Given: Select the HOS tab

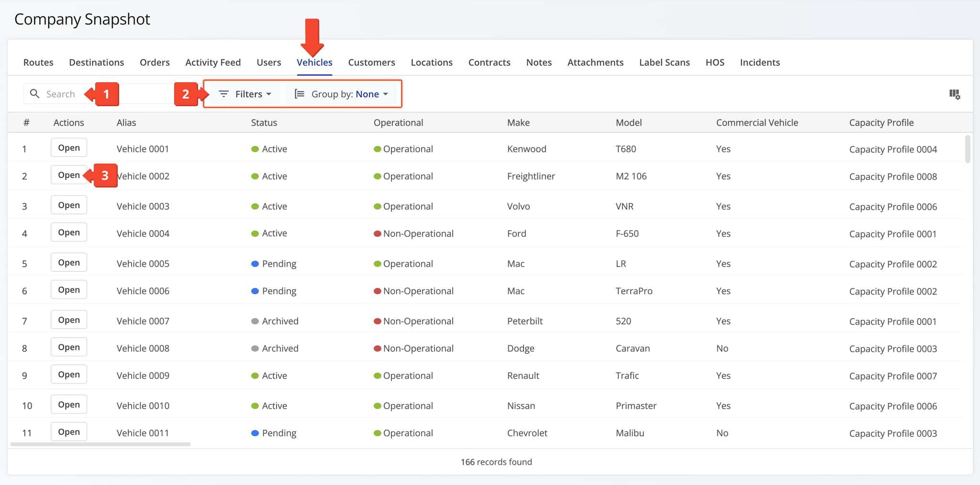Looking at the screenshot, I should tap(715, 62).
